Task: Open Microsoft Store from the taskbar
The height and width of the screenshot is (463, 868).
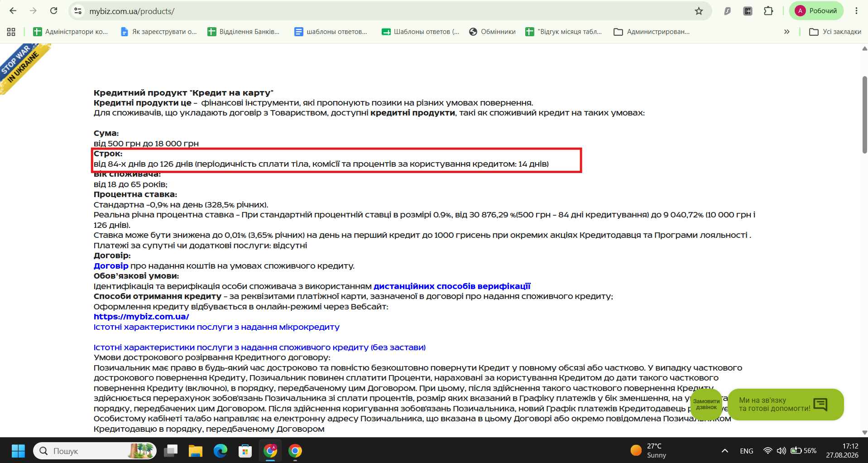Action: point(245,451)
